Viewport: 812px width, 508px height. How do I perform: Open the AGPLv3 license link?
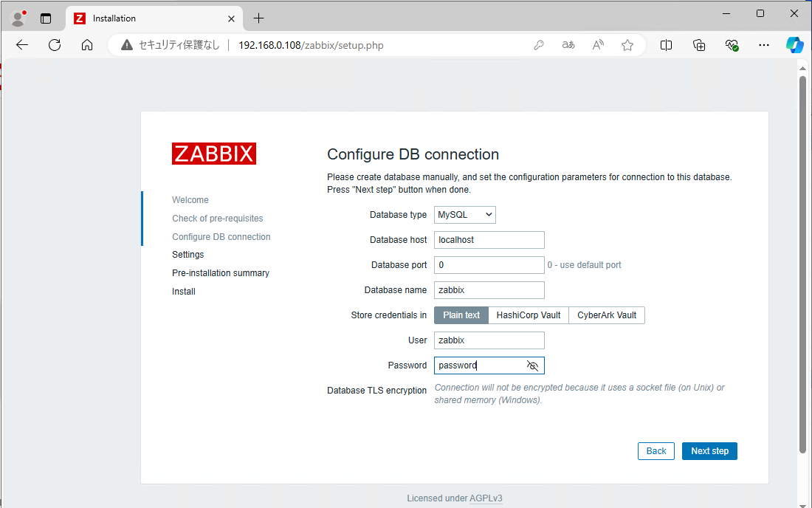pyautogui.click(x=486, y=498)
